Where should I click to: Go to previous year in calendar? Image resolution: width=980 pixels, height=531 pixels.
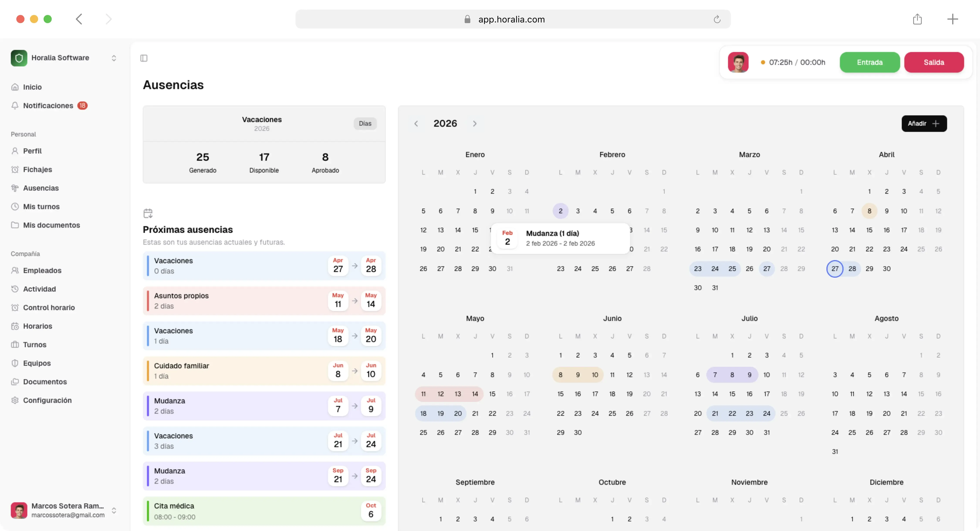416,124
